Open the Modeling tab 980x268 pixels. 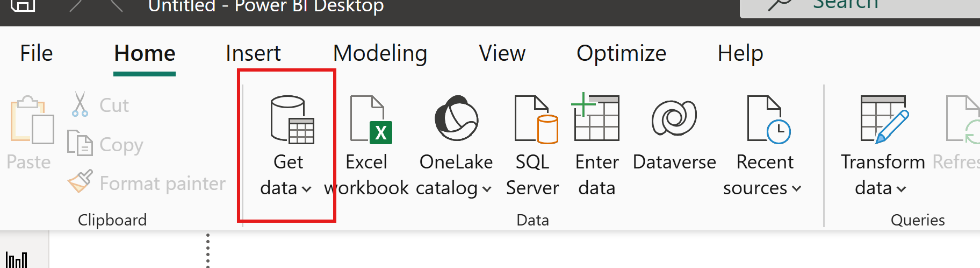point(380,53)
